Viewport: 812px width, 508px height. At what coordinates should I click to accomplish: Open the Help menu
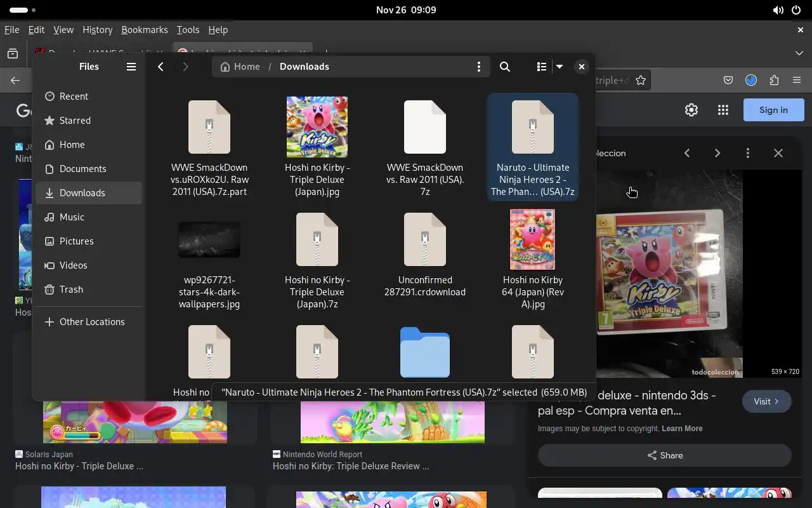[x=218, y=30]
